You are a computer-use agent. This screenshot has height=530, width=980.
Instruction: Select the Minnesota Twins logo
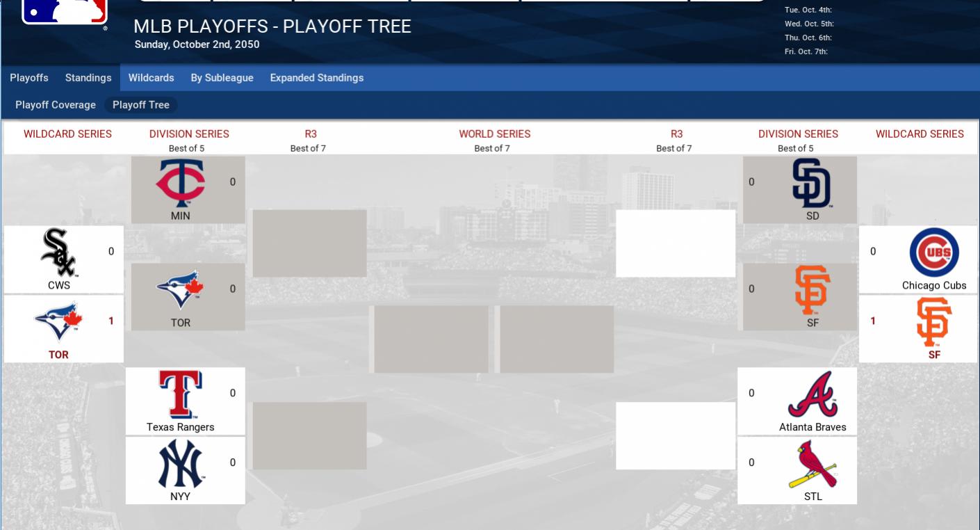point(180,183)
